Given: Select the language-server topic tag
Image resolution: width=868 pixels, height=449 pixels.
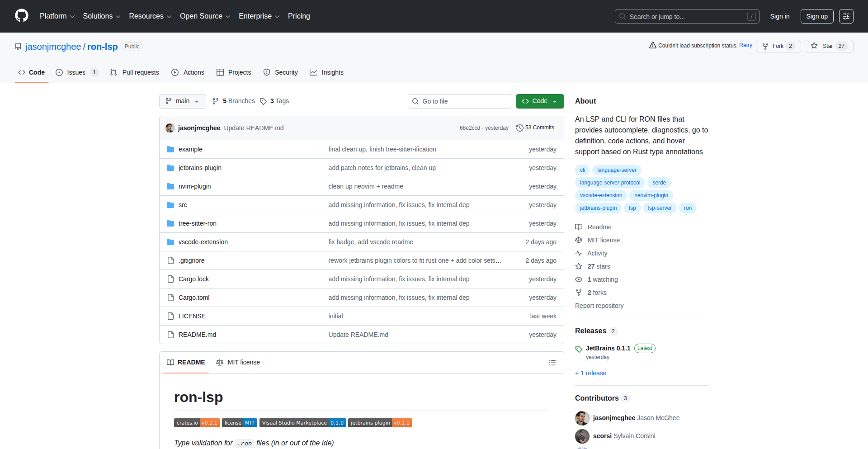Looking at the screenshot, I should pos(617,170).
